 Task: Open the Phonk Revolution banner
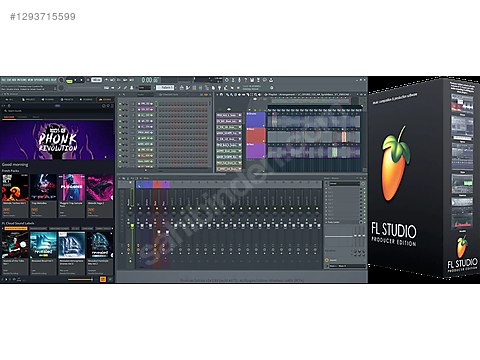[57, 140]
